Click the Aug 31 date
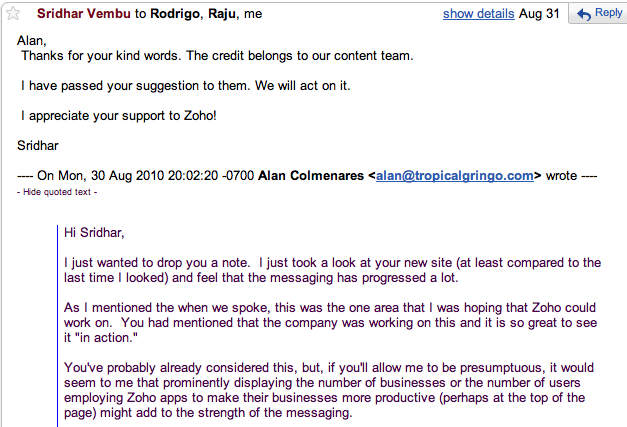Image resolution: width=627 pixels, height=427 pixels. 540,14
